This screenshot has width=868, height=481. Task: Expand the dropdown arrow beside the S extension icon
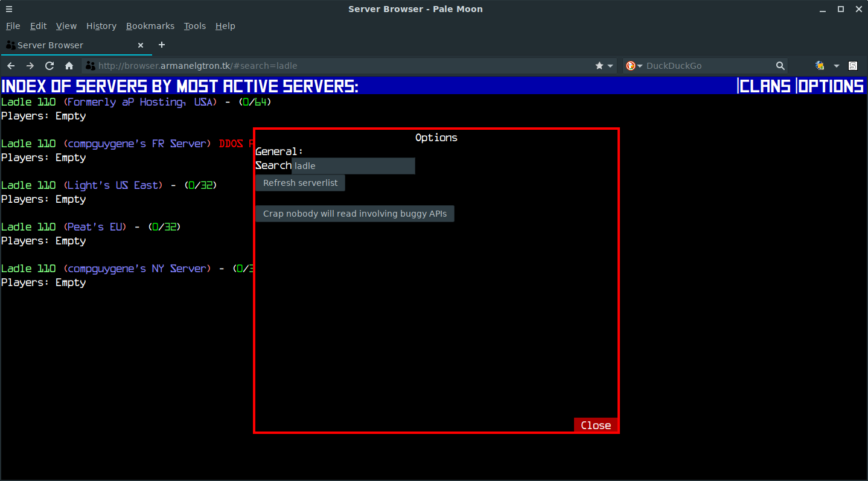[837, 66]
